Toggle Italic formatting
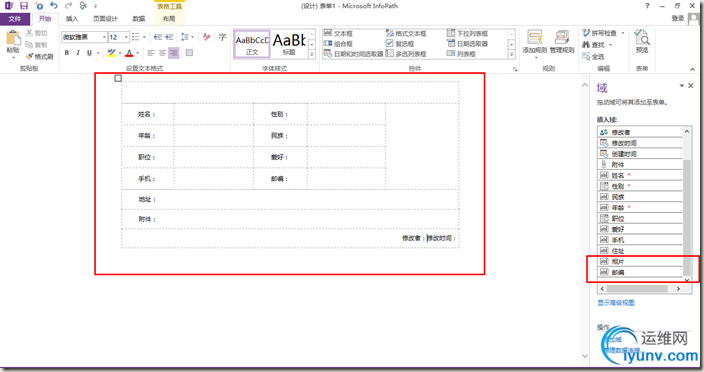Image resolution: width=704 pixels, height=372 pixels. click(78, 53)
